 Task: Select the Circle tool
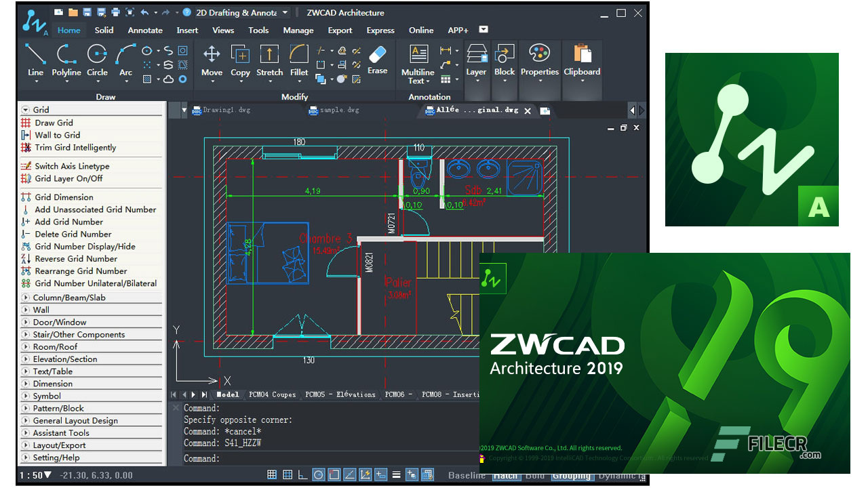pyautogui.click(x=97, y=62)
